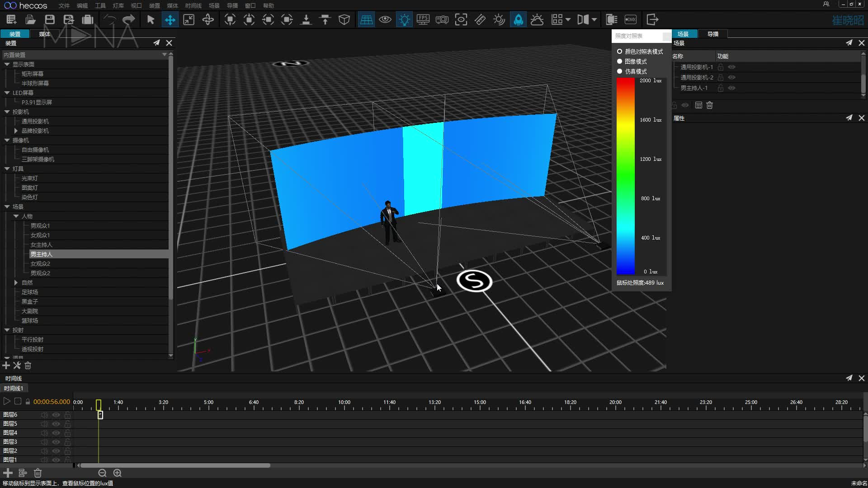This screenshot has height=488, width=868.
Task: Click the yellow timeline playhead marker
Action: click(99, 404)
